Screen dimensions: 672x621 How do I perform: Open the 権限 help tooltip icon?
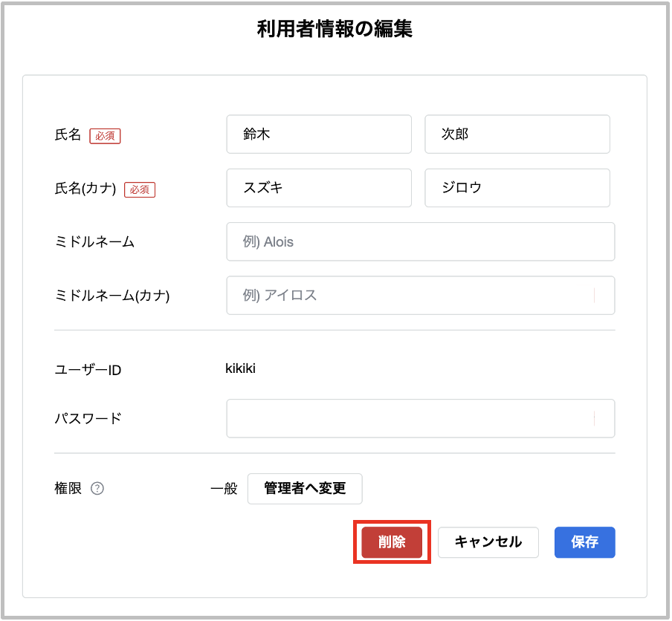[x=99, y=489]
